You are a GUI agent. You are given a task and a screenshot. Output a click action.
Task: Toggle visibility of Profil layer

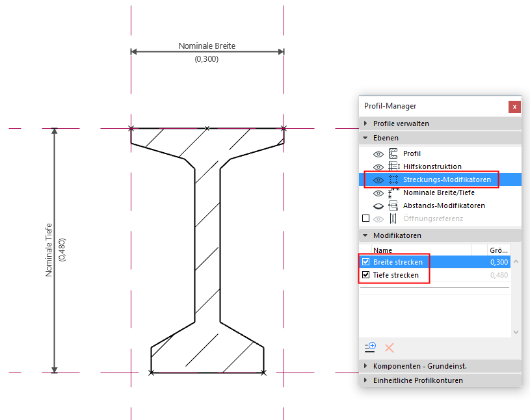click(x=378, y=154)
